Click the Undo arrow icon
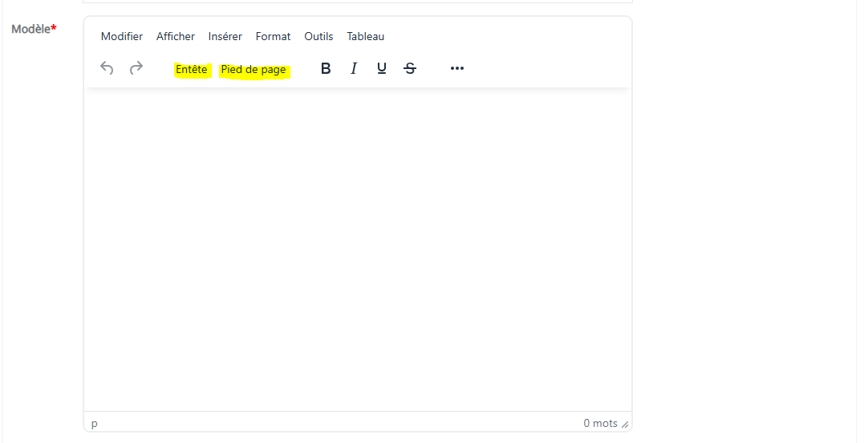This screenshot has height=443, width=868. click(107, 69)
